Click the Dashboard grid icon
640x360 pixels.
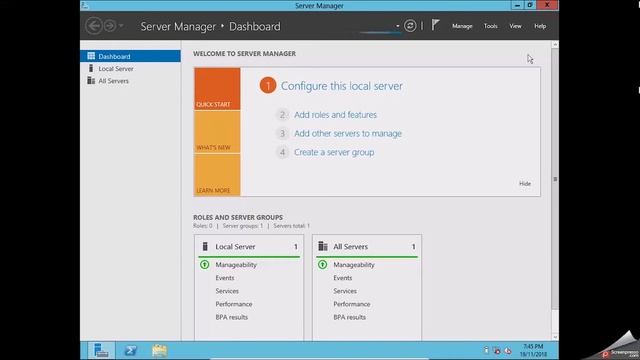coord(91,56)
